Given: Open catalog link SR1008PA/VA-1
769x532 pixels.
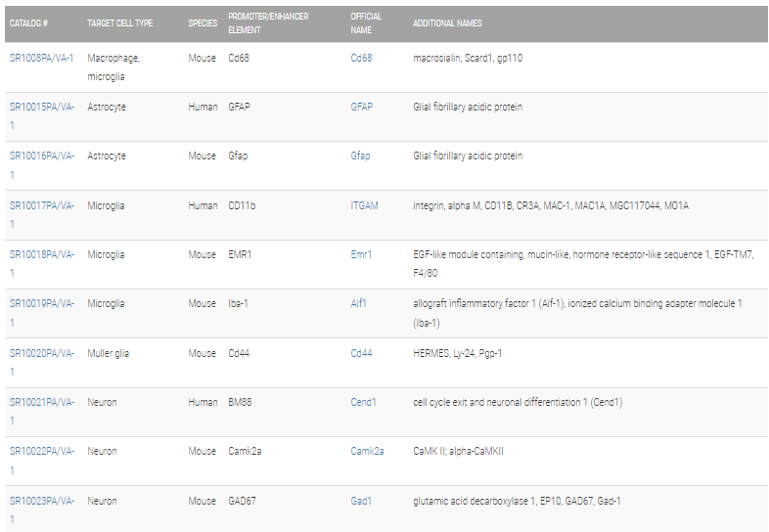Looking at the screenshot, I should [x=42, y=58].
